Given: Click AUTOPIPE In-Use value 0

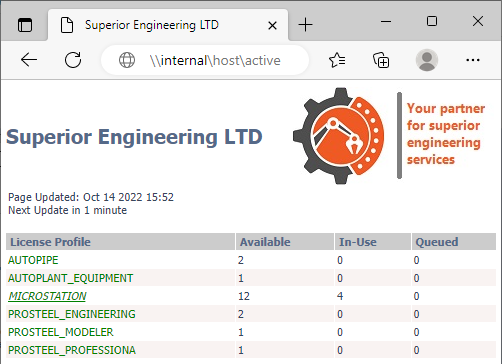Looking at the screenshot, I should click(340, 260).
